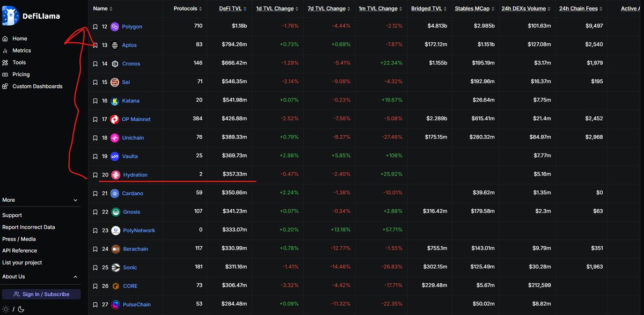Switch to dark theme moon icon

coord(20,309)
